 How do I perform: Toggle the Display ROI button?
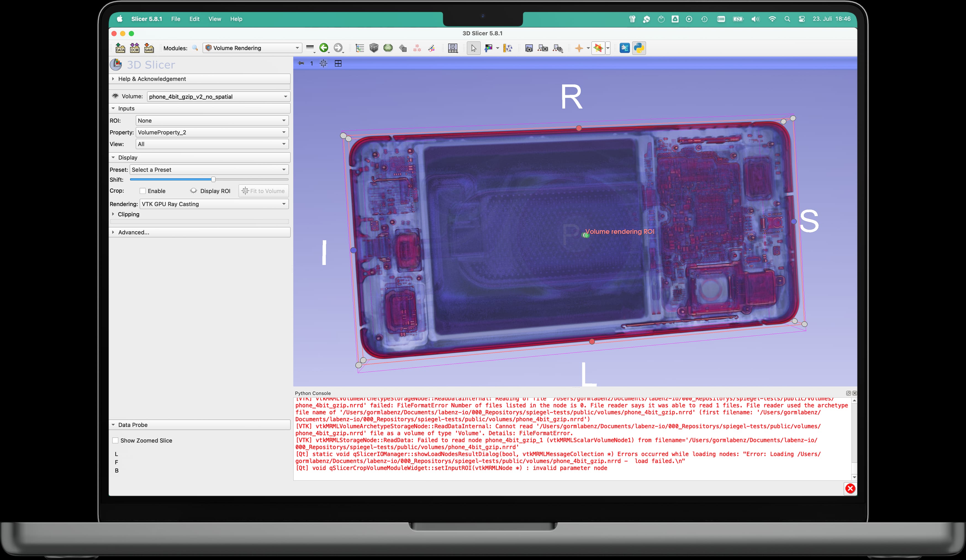(210, 191)
